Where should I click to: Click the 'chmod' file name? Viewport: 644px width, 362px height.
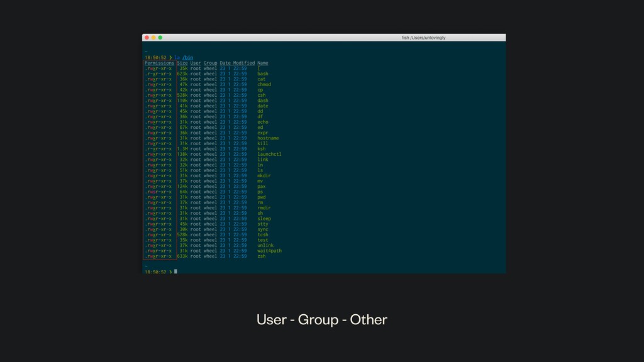coord(264,84)
